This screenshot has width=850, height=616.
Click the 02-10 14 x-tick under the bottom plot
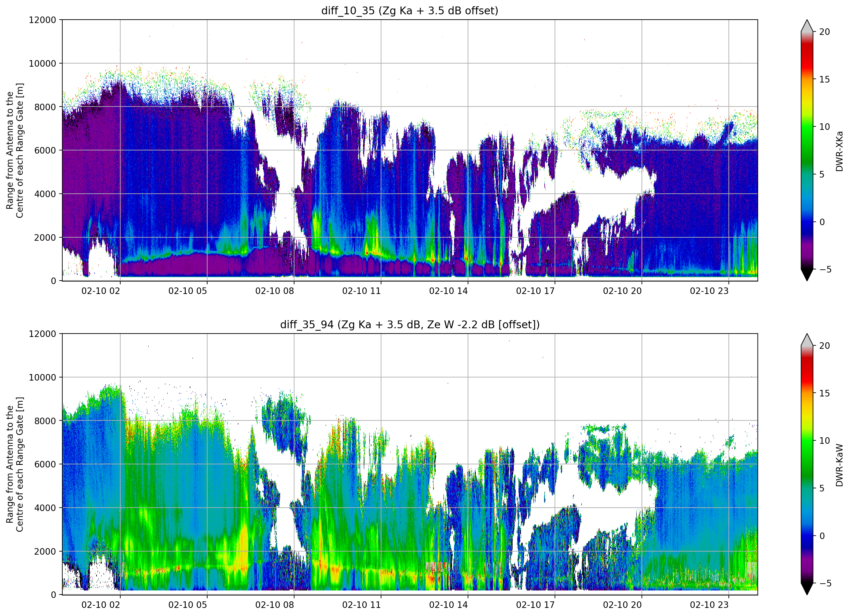click(449, 605)
